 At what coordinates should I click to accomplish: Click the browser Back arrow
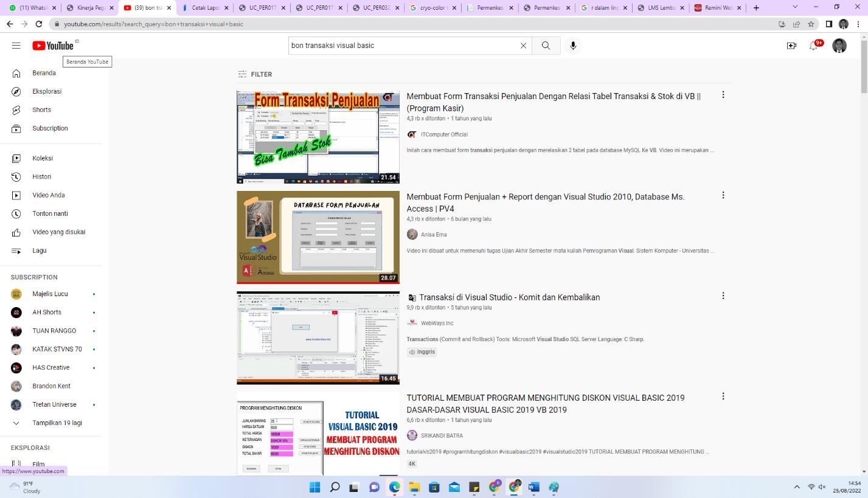click(10, 24)
